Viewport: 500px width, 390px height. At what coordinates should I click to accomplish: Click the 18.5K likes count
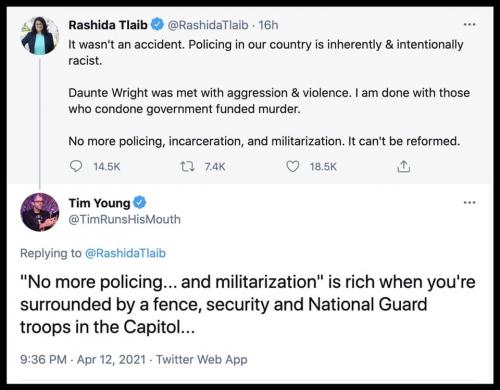click(323, 167)
